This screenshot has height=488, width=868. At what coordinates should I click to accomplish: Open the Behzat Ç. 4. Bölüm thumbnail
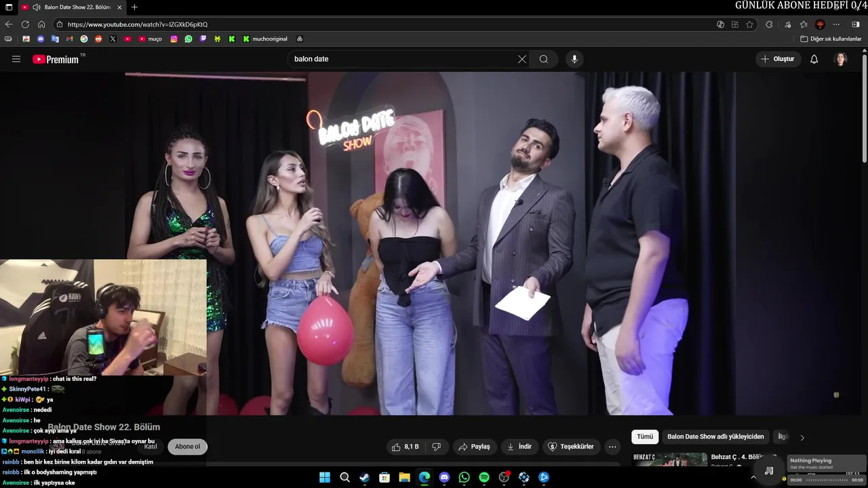click(x=670, y=460)
